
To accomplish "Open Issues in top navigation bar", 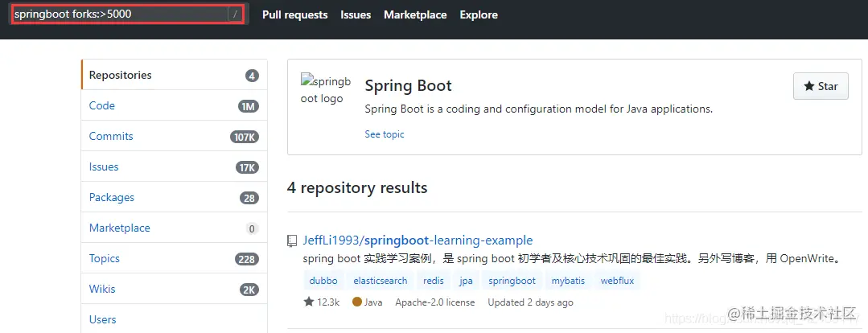I will click(x=356, y=15).
